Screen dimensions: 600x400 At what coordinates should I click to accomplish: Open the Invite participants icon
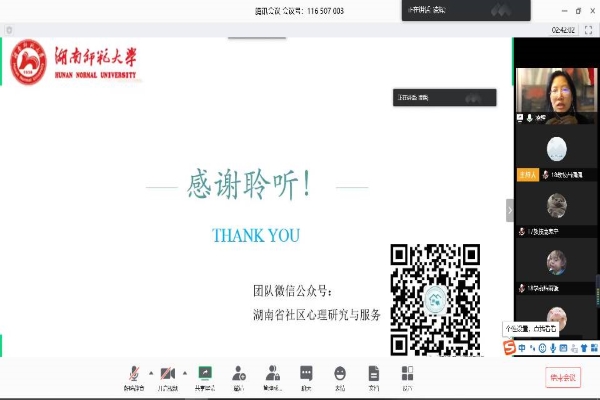click(x=239, y=372)
